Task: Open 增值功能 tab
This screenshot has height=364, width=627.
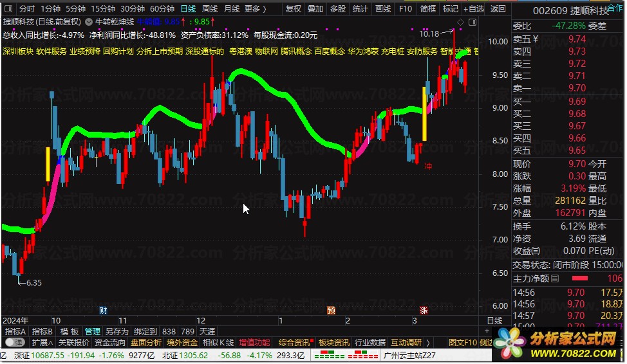Action: click(x=254, y=342)
